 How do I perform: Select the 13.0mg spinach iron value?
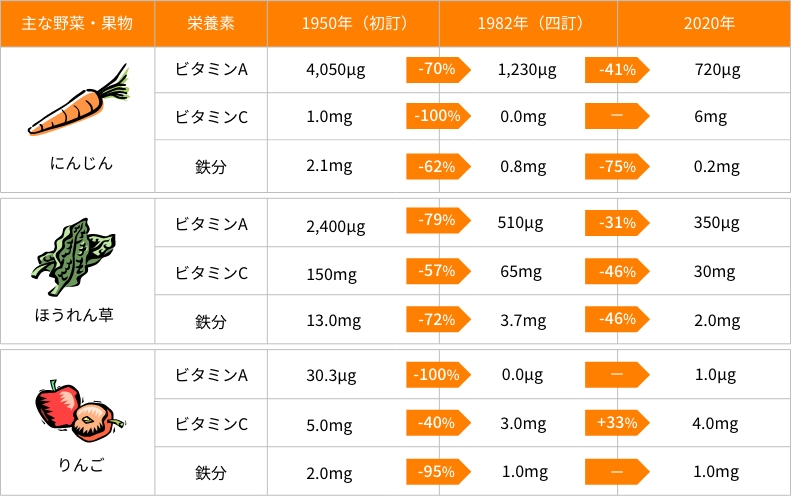coord(333,321)
